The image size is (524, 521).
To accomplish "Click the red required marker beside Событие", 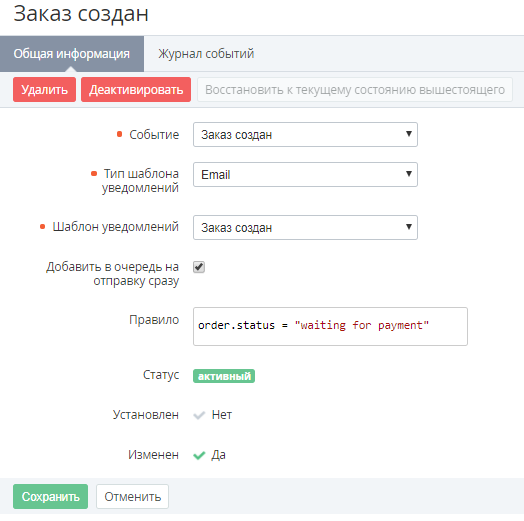I will 119,134.
